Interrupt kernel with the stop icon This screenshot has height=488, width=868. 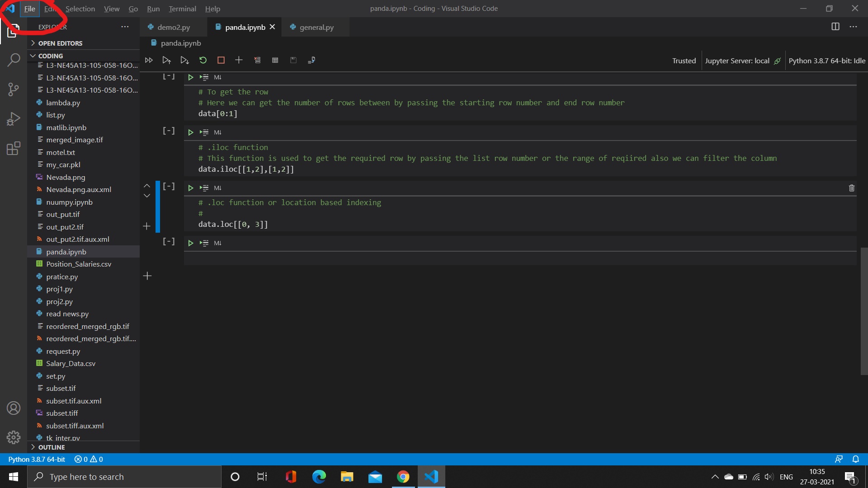pos(221,60)
